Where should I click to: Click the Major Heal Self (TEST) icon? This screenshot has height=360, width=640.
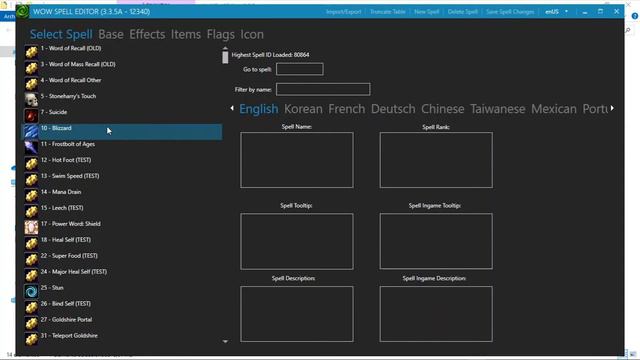pos(31,276)
